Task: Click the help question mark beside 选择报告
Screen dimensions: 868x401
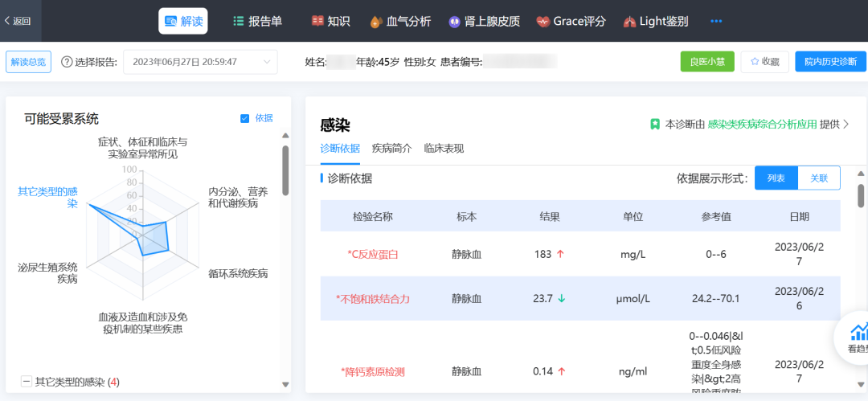Action: tap(67, 62)
